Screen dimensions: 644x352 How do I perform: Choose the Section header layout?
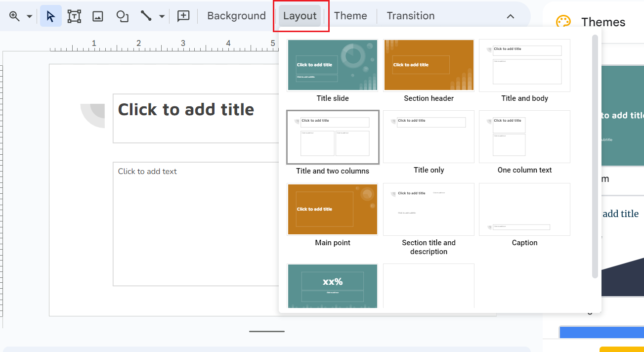click(428, 65)
